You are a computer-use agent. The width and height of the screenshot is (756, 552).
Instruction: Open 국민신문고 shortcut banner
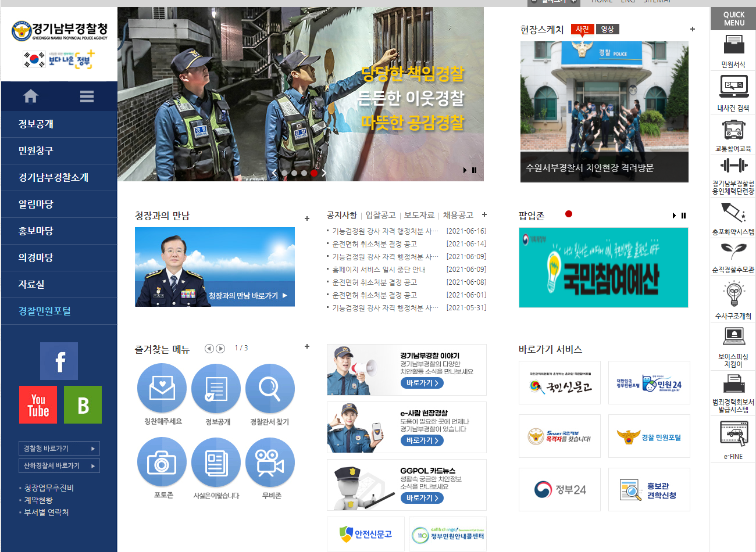(559, 382)
